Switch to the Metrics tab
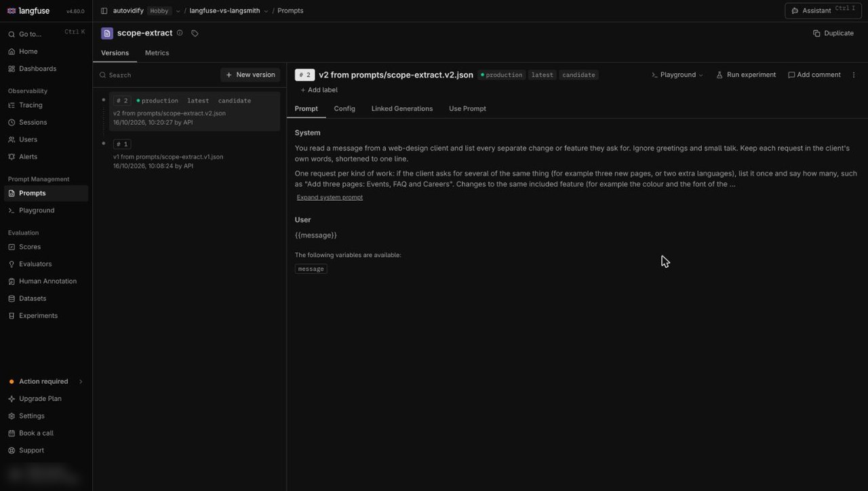Viewport: 868px width, 491px height. (157, 53)
